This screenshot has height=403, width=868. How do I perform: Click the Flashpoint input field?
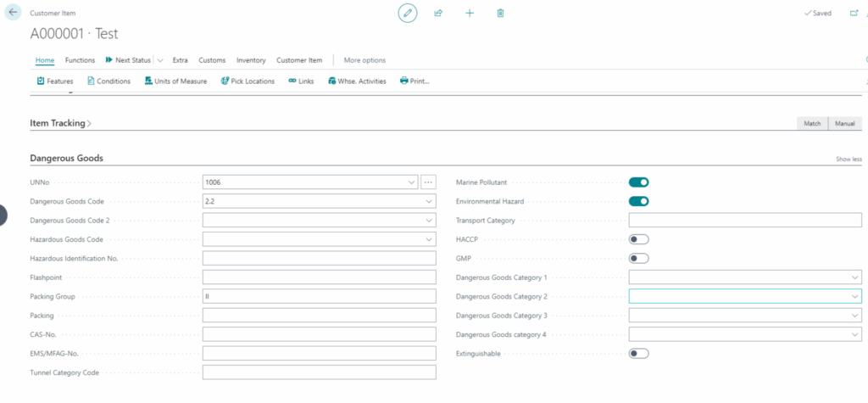pos(320,277)
